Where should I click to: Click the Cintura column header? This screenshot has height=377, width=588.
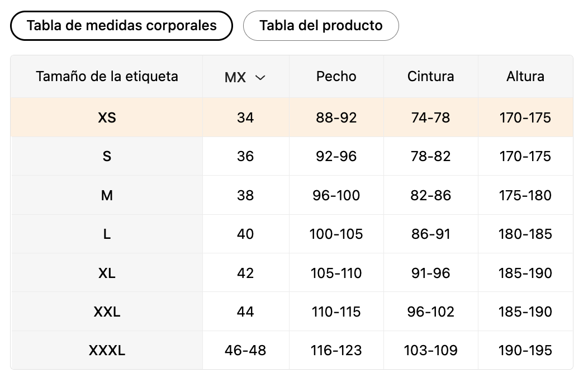(431, 76)
